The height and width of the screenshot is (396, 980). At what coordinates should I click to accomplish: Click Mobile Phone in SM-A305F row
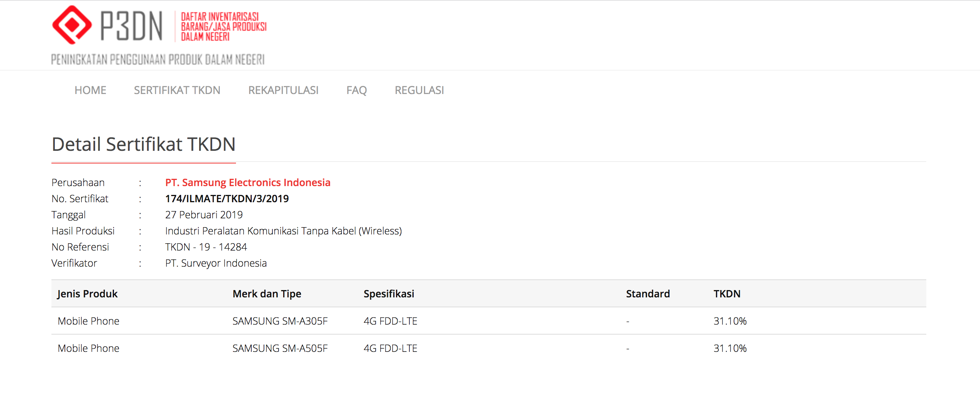89,321
